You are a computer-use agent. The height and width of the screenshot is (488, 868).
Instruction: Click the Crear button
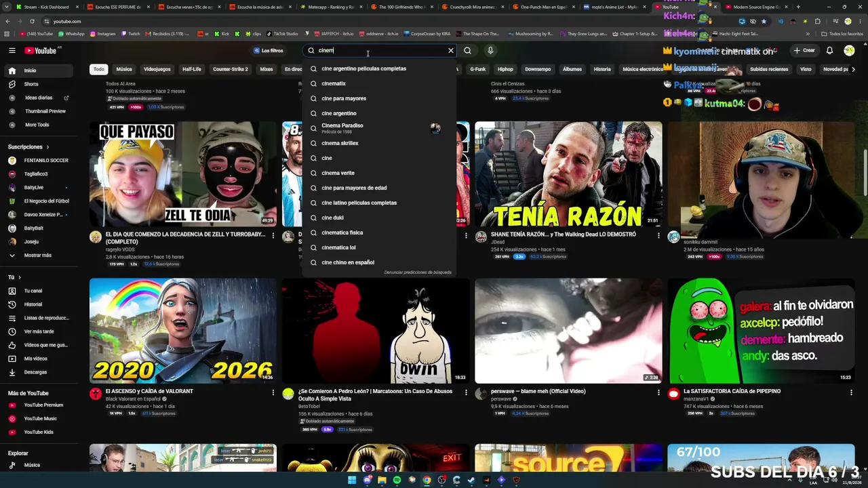804,50
